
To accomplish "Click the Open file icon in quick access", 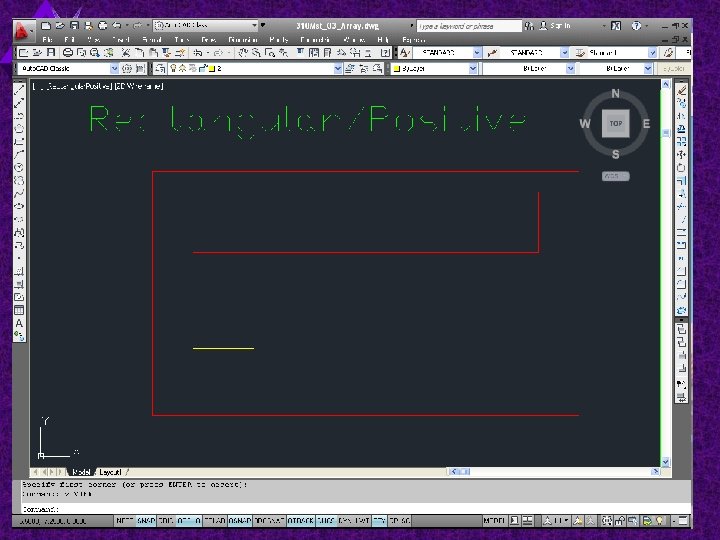I will click(x=60, y=26).
